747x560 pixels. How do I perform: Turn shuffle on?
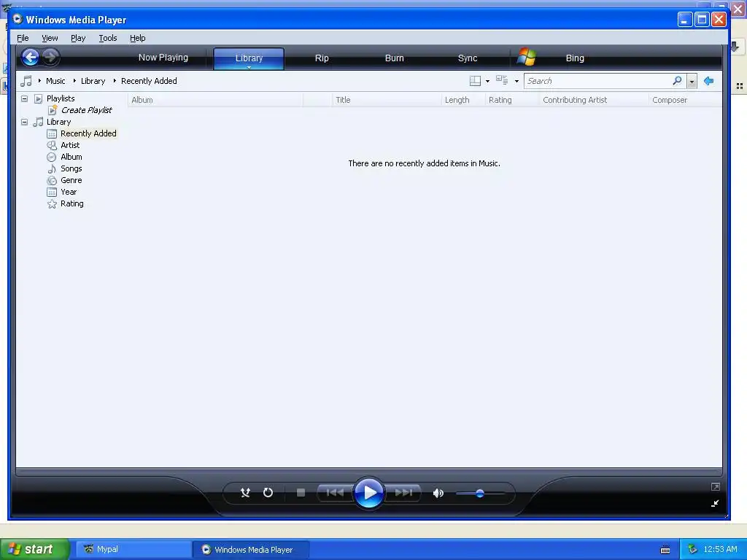click(x=245, y=492)
